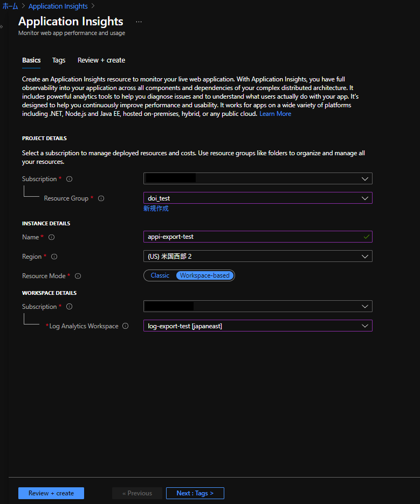The width and height of the screenshot is (420, 504).
Task: Open the project Subscription dropdown
Action: (x=258, y=179)
